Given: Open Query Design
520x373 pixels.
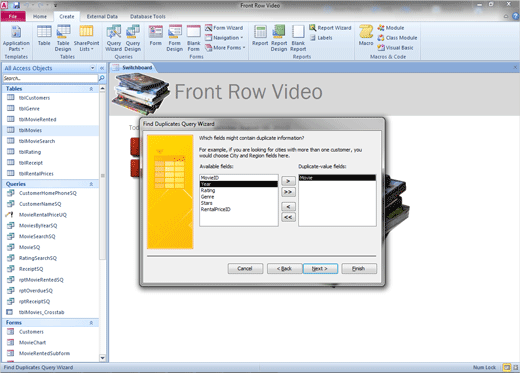Looking at the screenshot, I should point(133,38).
